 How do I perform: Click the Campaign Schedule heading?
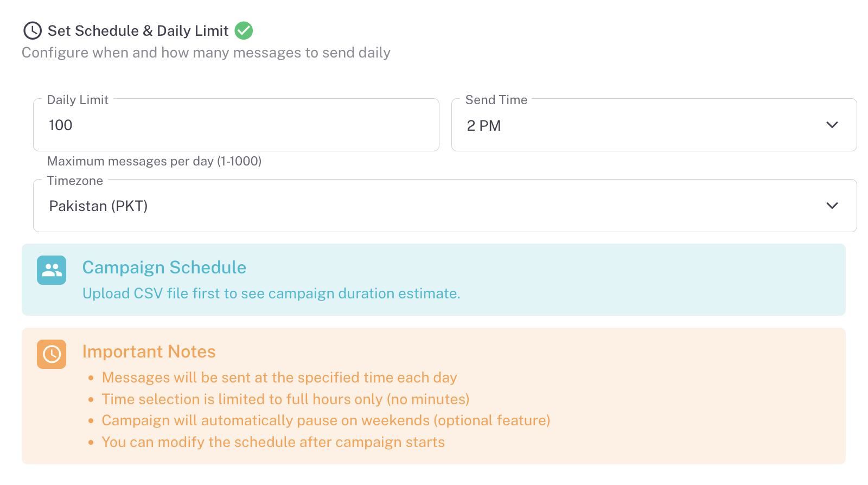coord(164,267)
